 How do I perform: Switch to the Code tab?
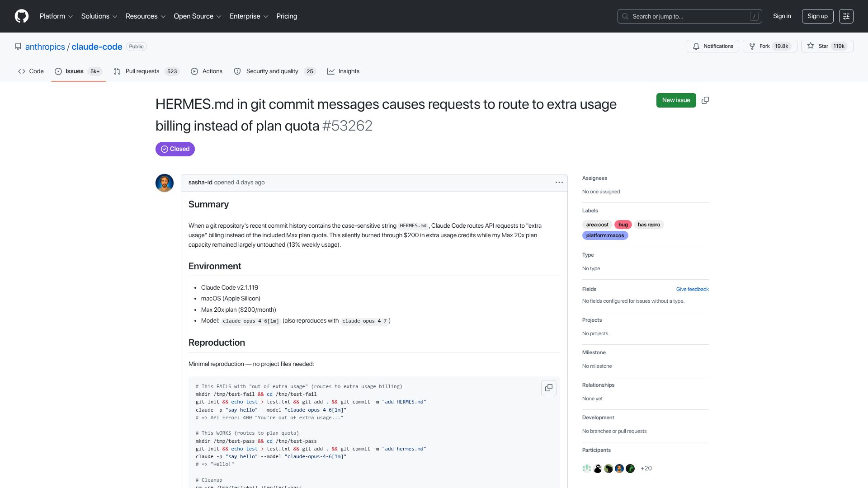pyautogui.click(x=31, y=71)
